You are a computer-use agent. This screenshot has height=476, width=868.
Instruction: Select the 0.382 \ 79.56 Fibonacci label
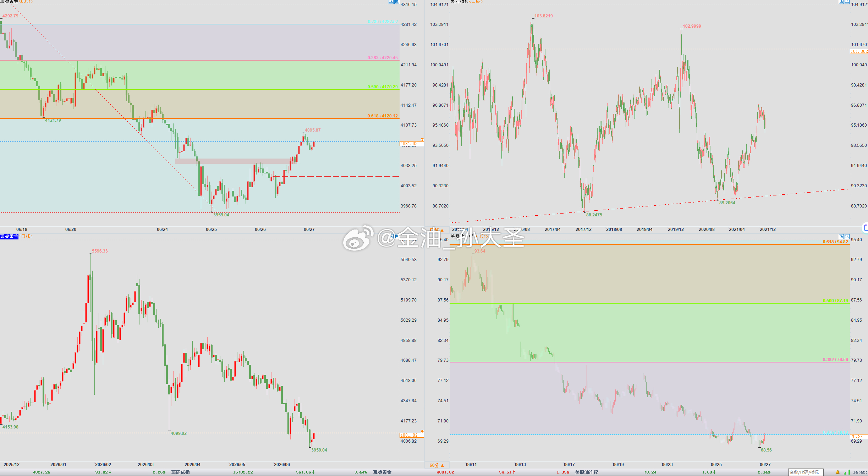835,360
